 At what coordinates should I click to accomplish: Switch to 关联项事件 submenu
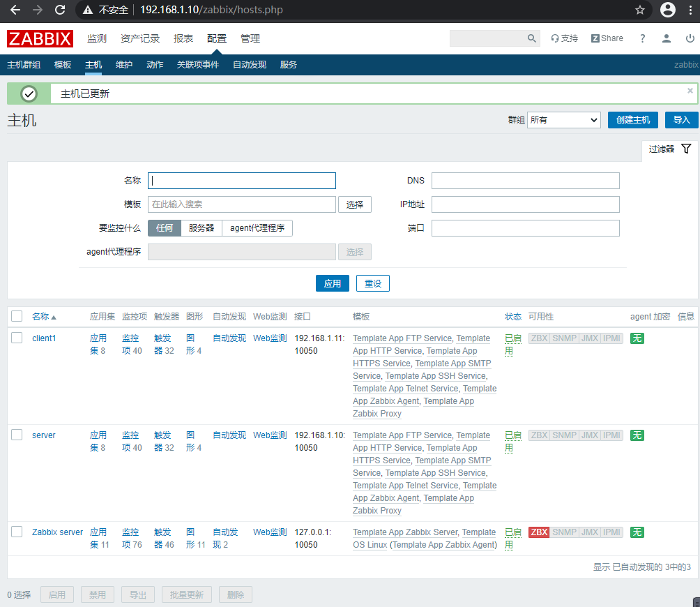click(198, 65)
